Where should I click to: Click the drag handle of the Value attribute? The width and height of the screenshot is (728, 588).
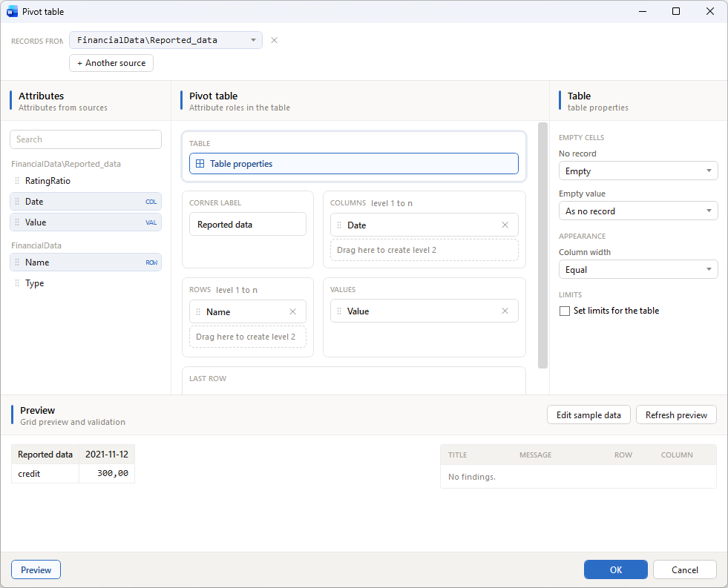(x=17, y=222)
